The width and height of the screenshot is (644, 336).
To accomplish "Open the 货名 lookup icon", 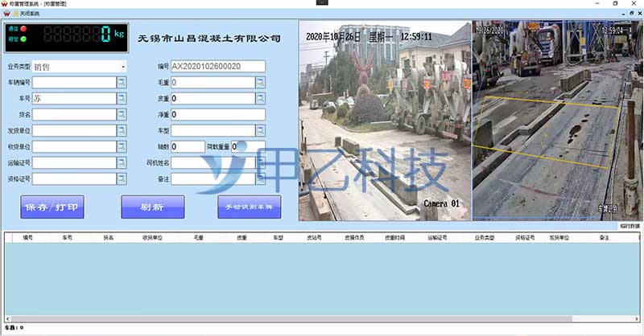I will pos(122,114).
